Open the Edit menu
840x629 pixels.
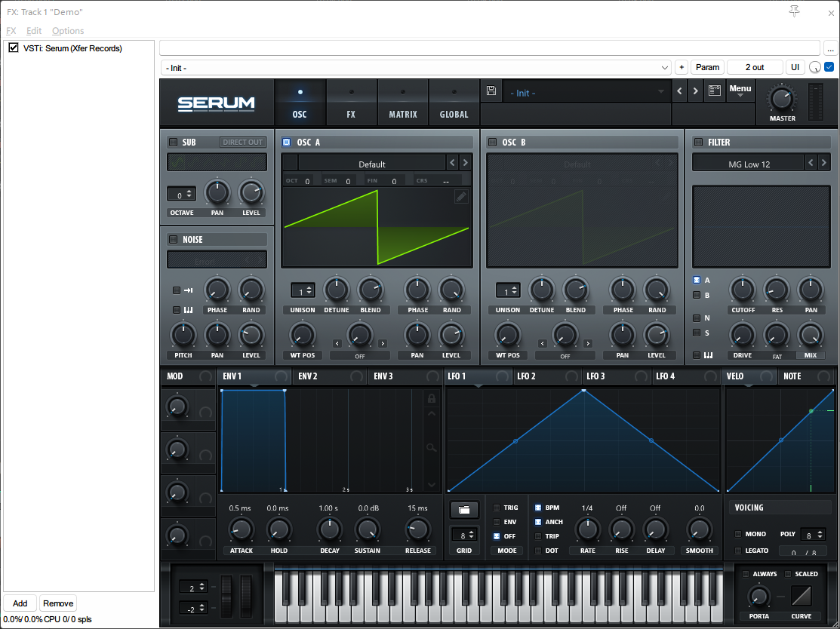(34, 30)
